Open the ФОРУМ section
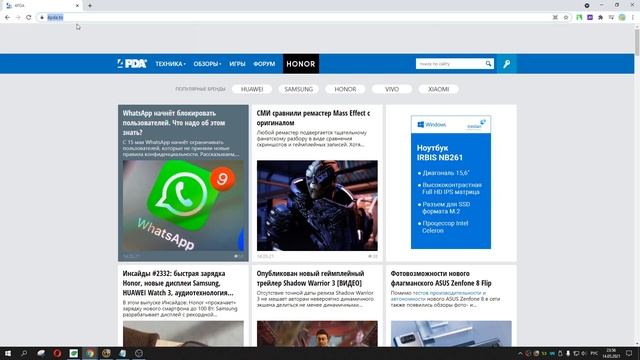The width and height of the screenshot is (640, 360). (x=264, y=64)
